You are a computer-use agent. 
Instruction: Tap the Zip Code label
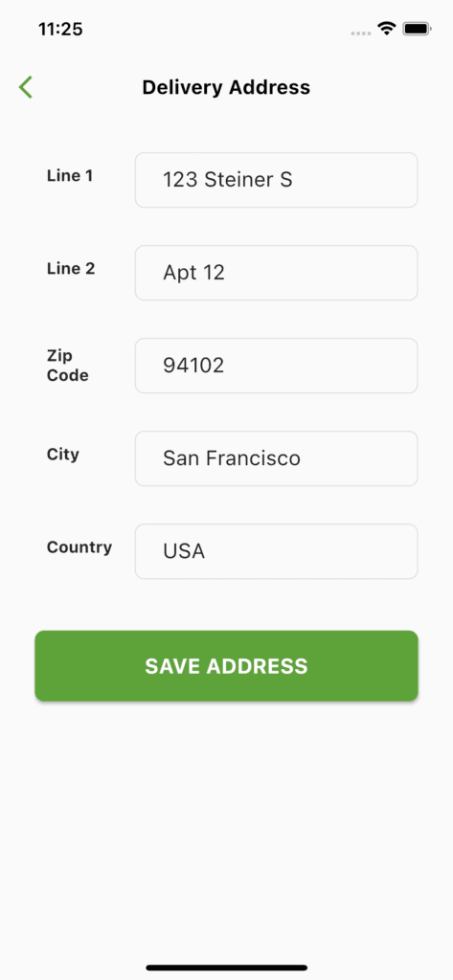click(68, 366)
